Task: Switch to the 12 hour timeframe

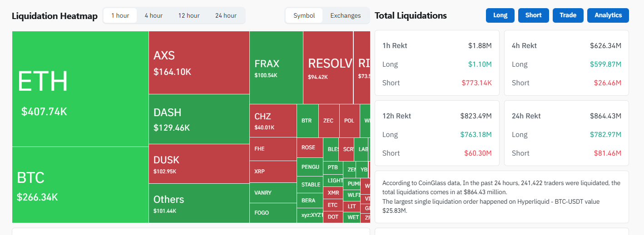Action: click(188, 15)
